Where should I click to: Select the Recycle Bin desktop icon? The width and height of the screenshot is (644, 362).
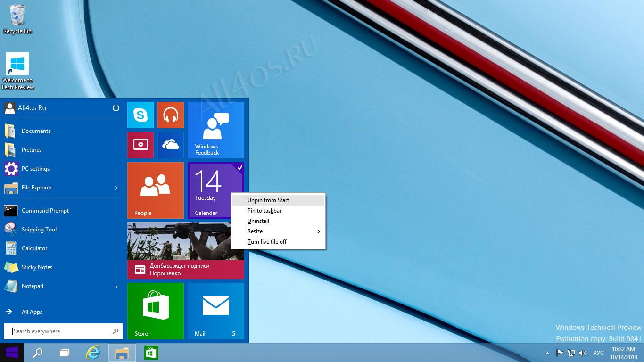pyautogui.click(x=17, y=19)
